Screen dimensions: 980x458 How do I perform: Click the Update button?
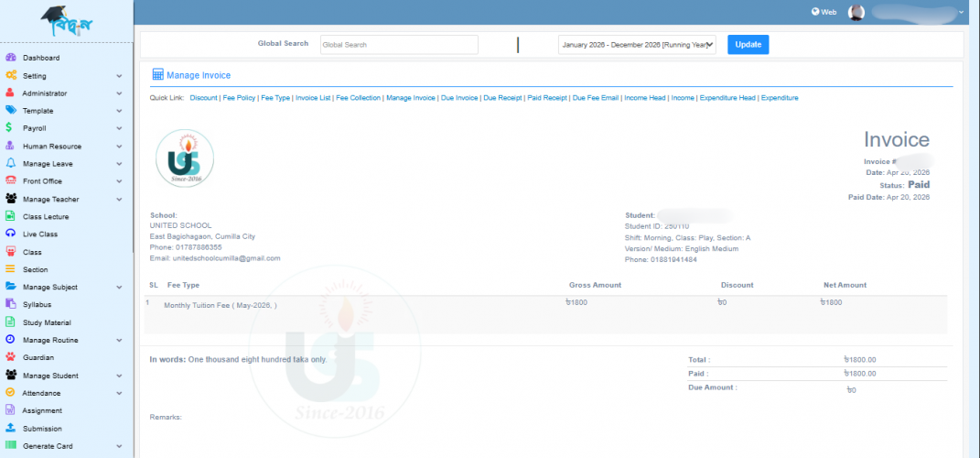click(x=748, y=44)
